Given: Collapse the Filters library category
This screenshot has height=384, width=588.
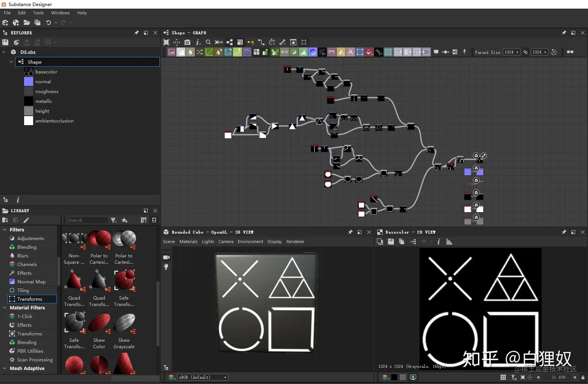Looking at the screenshot, I should click(4, 230).
